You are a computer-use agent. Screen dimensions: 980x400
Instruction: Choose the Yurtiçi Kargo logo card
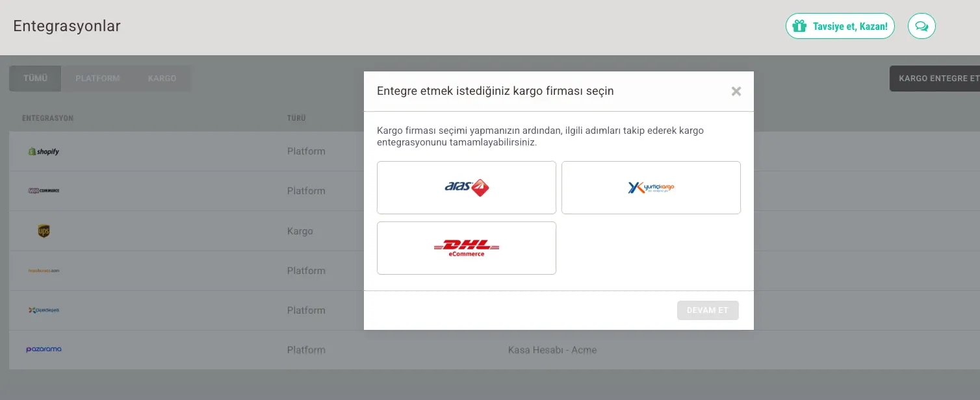pos(651,188)
